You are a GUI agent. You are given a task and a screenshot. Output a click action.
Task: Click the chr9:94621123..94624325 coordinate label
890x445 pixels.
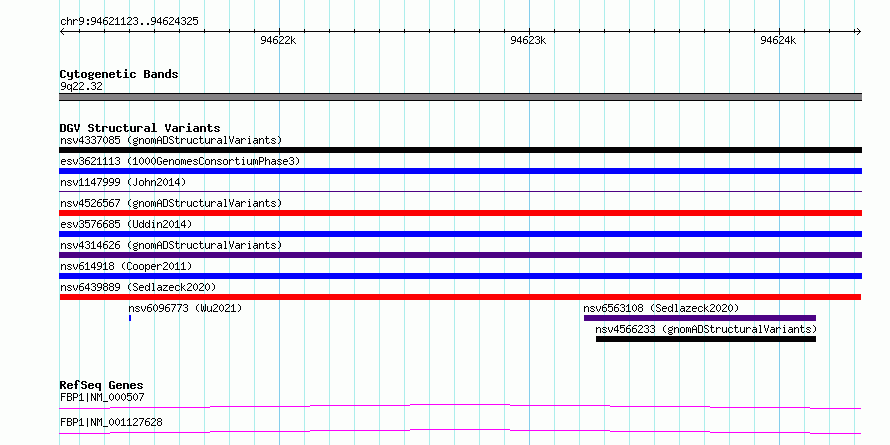129,22
